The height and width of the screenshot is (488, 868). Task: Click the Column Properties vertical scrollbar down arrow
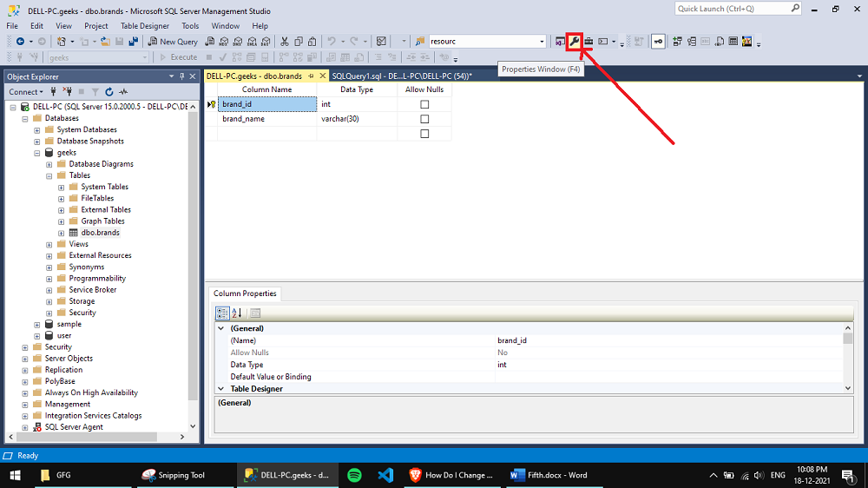click(848, 388)
